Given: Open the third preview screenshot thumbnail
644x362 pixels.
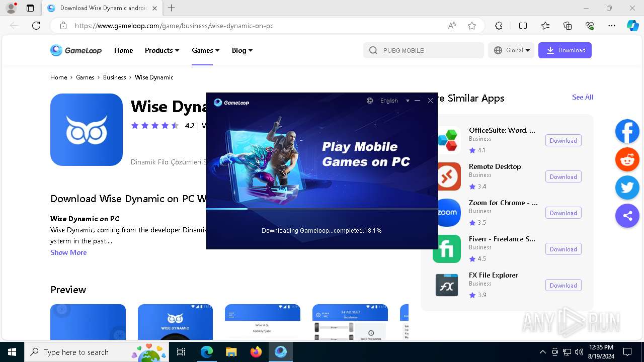Looking at the screenshot, I should pos(263,322).
